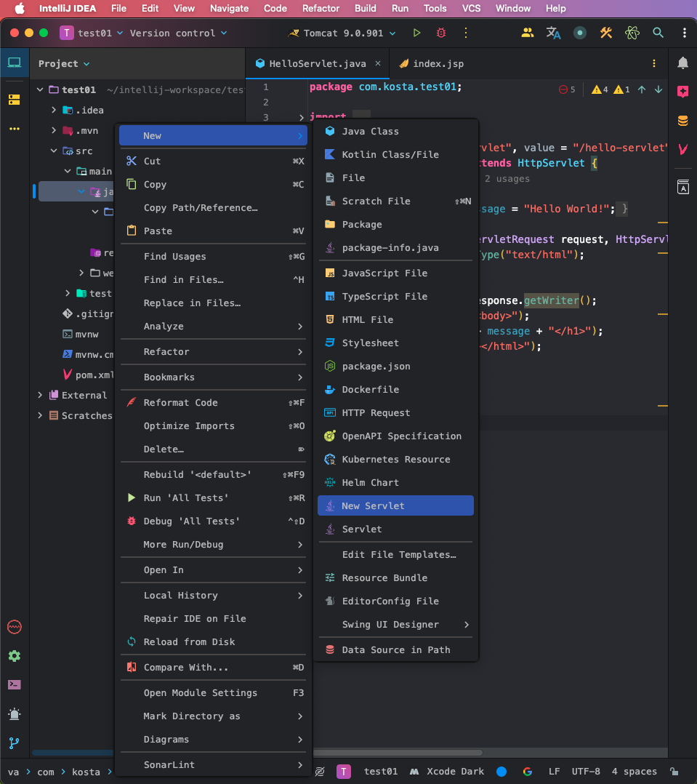Create a new Dockerfile
This screenshot has height=784, width=697.
pyautogui.click(x=395, y=390)
